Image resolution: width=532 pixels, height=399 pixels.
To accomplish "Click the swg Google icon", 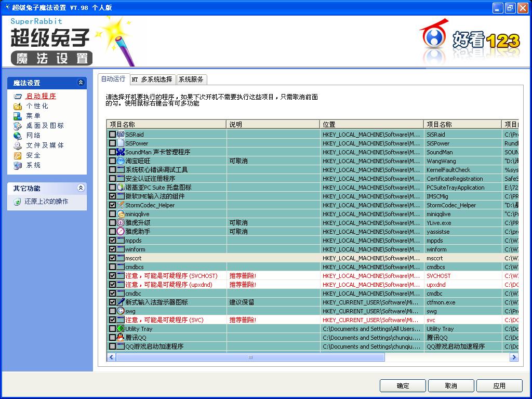I will coord(121,311).
